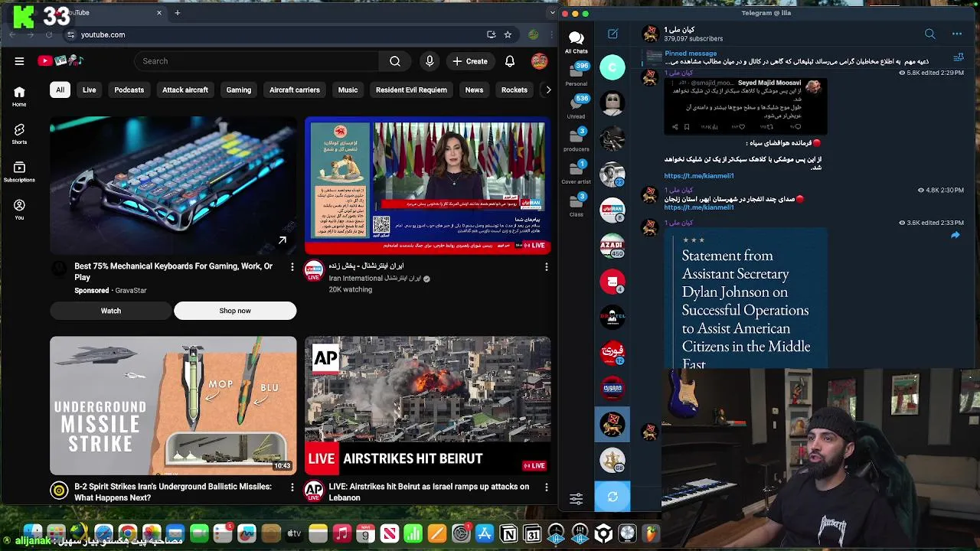
Task: Open YouTube notifications bell
Action: tap(510, 61)
